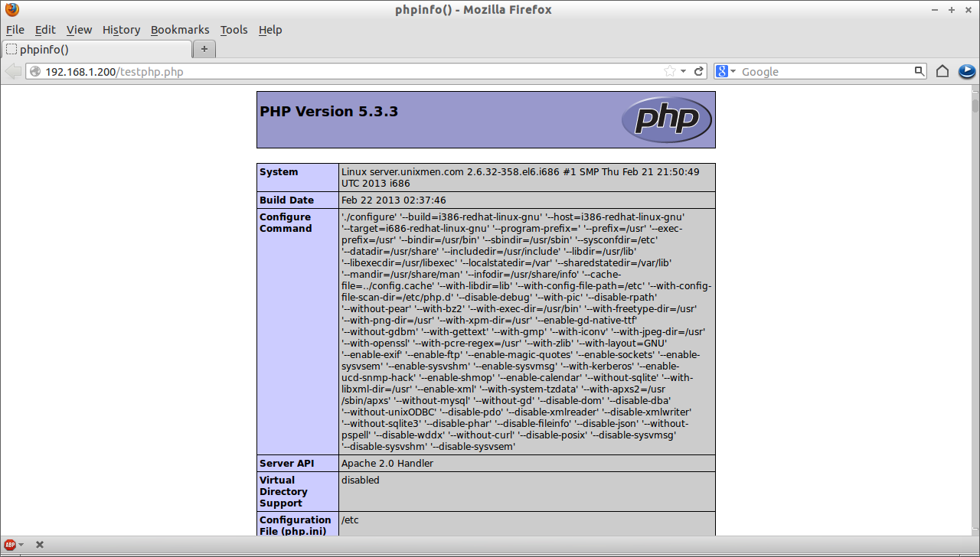Open the View menu

79,30
